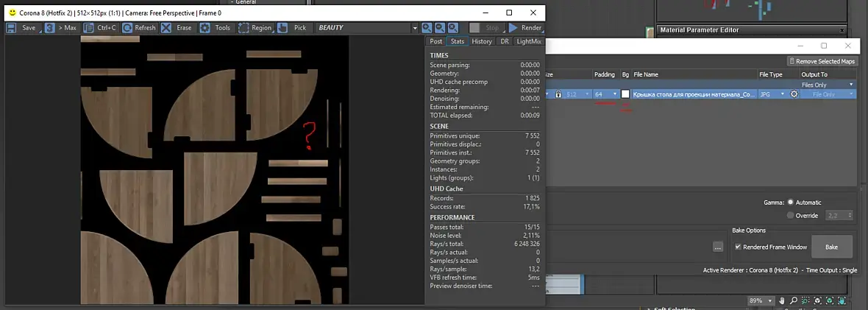The image size is (868, 310).
Task: Click the Padding column header
Action: click(604, 74)
